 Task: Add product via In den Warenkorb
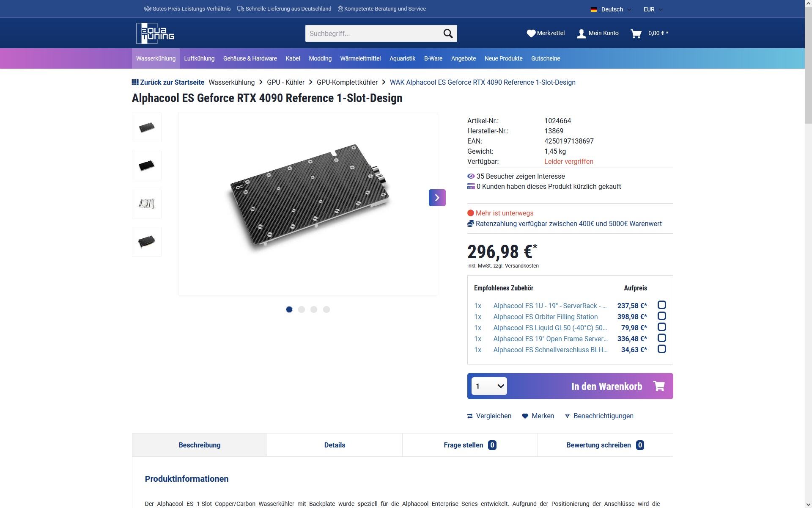point(606,386)
